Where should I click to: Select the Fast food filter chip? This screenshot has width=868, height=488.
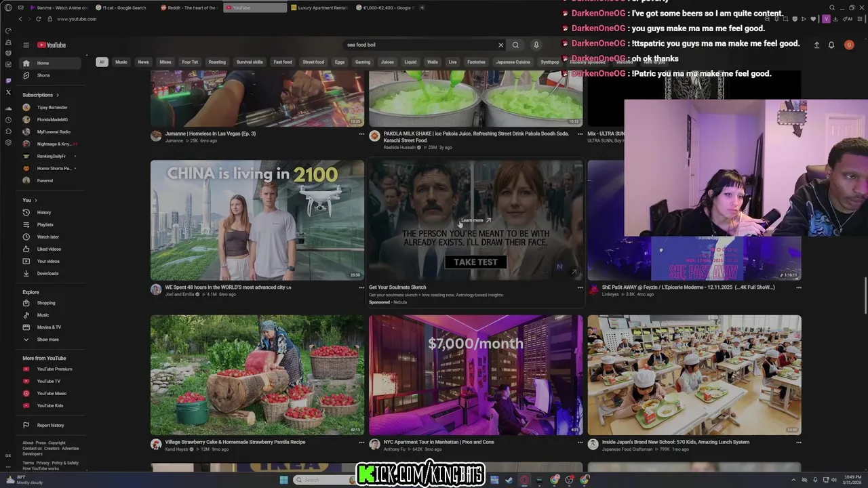(283, 62)
